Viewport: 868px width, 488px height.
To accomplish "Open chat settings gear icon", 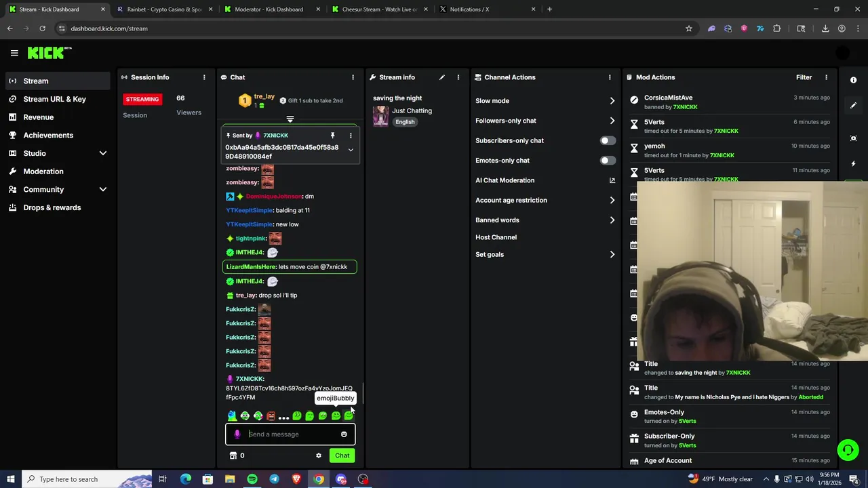I will (319, 455).
